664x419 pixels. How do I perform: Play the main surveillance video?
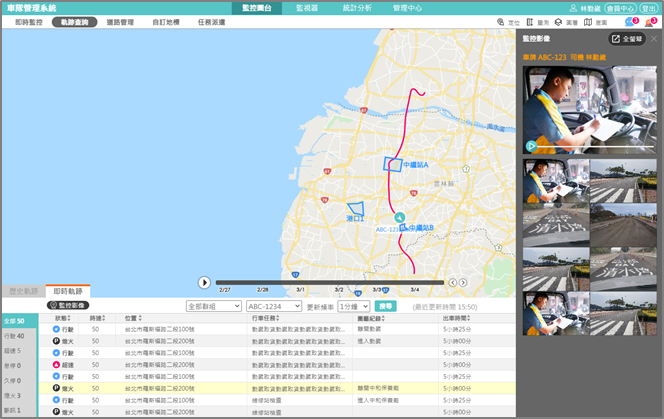coord(531,146)
